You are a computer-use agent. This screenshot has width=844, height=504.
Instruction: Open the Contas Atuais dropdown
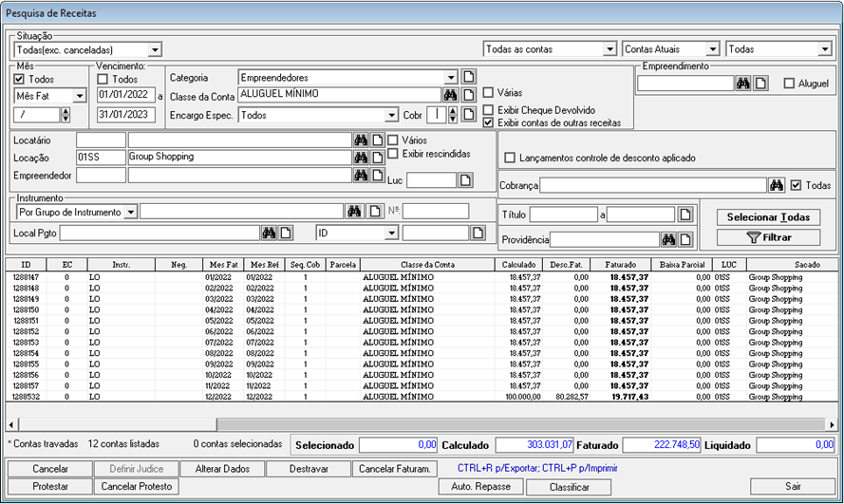(x=713, y=49)
